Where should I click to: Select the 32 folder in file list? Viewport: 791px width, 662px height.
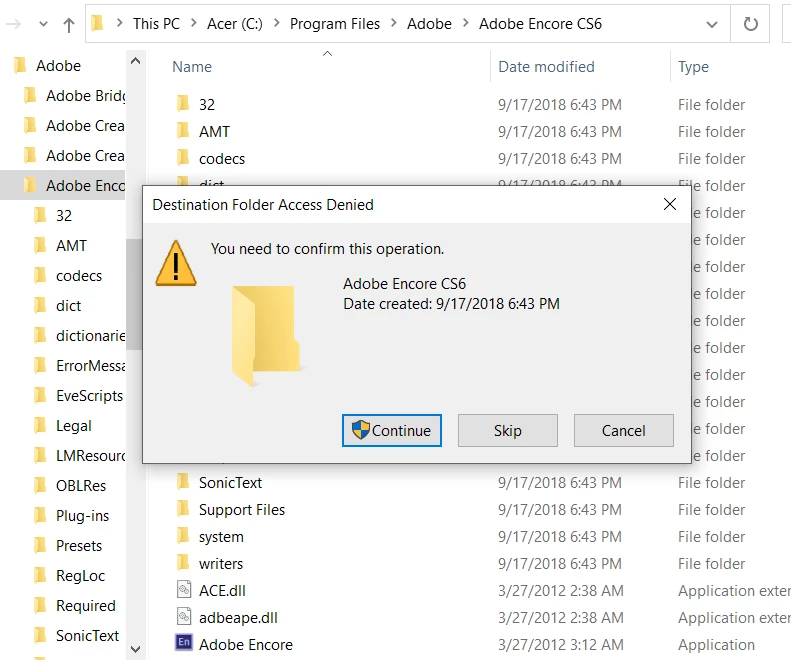[x=207, y=104]
